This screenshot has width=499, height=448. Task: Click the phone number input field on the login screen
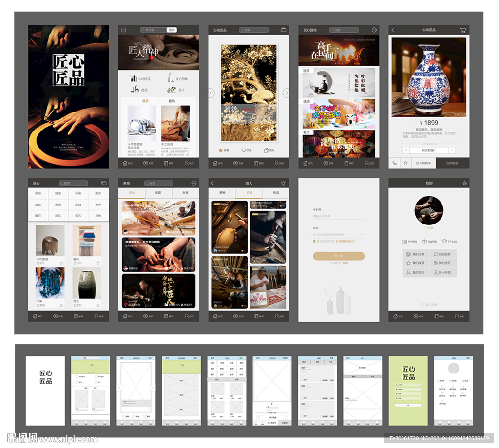click(x=339, y=216)
